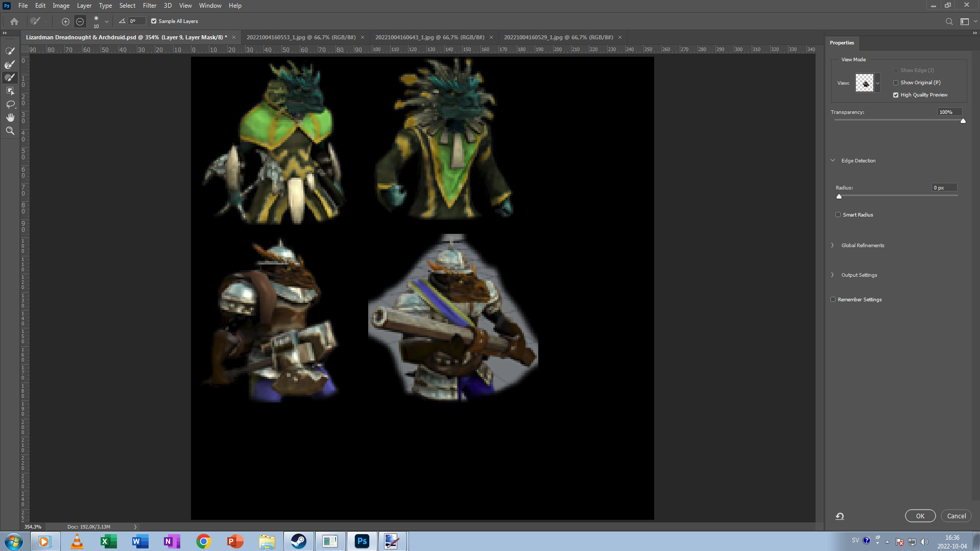Click the taskbar clock showing 16:36
The height and width of the screenshot is (551, 980).
[x=952, y=542]
